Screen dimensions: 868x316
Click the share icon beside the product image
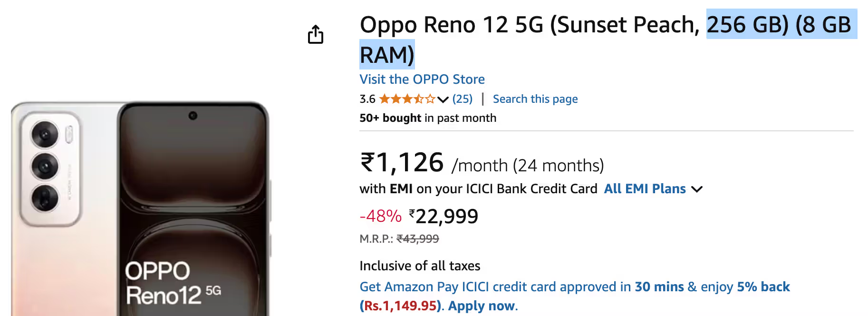point(316,34)
